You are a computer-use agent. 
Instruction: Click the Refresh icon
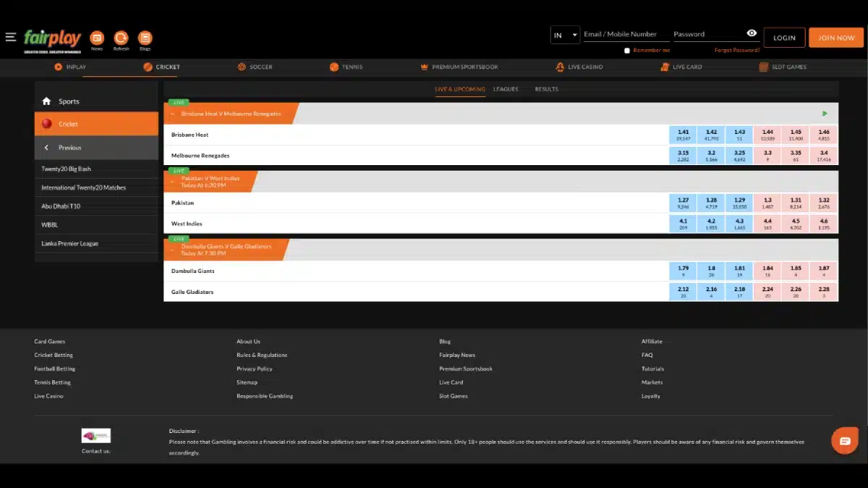pos(121,38)
